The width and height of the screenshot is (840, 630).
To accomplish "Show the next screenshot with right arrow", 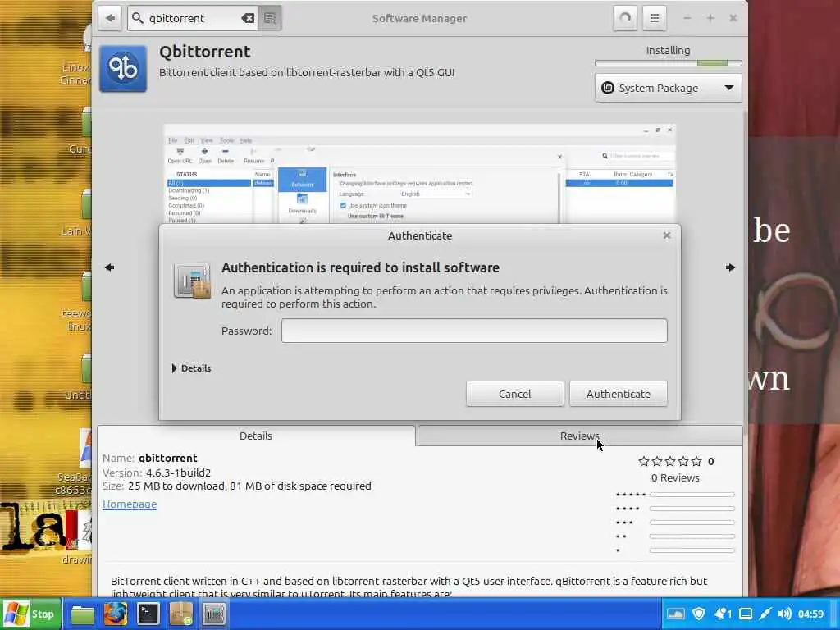I will pyautogui.click(x=730, y=267).
